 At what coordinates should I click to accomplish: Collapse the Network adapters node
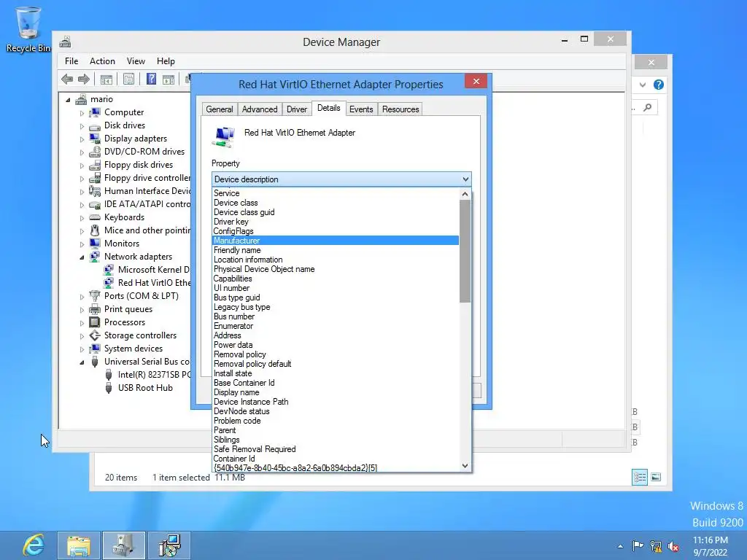[82, 257]
